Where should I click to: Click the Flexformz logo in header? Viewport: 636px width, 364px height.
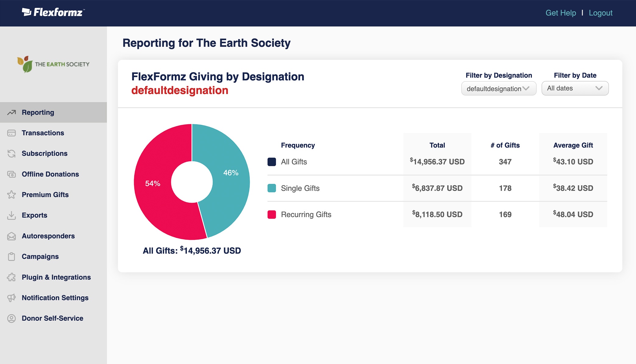[x=53, y=12]
